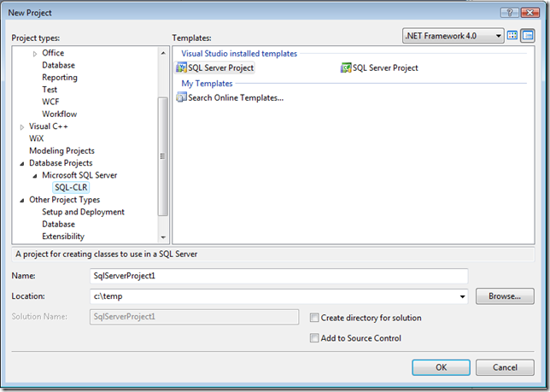
Task: Collapse the Microsoft SQL Server node
Action: click(35, 176)
